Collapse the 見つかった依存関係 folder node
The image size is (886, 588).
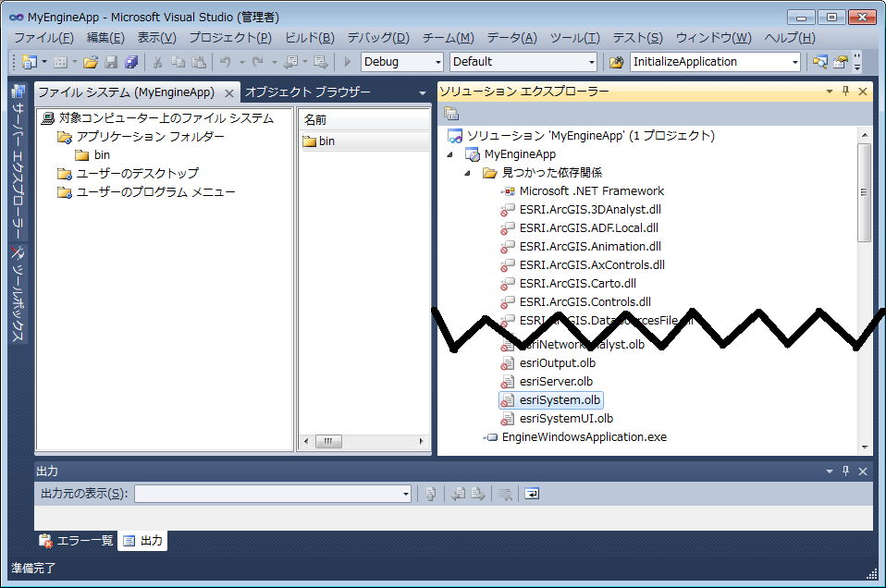pos(468,173)
